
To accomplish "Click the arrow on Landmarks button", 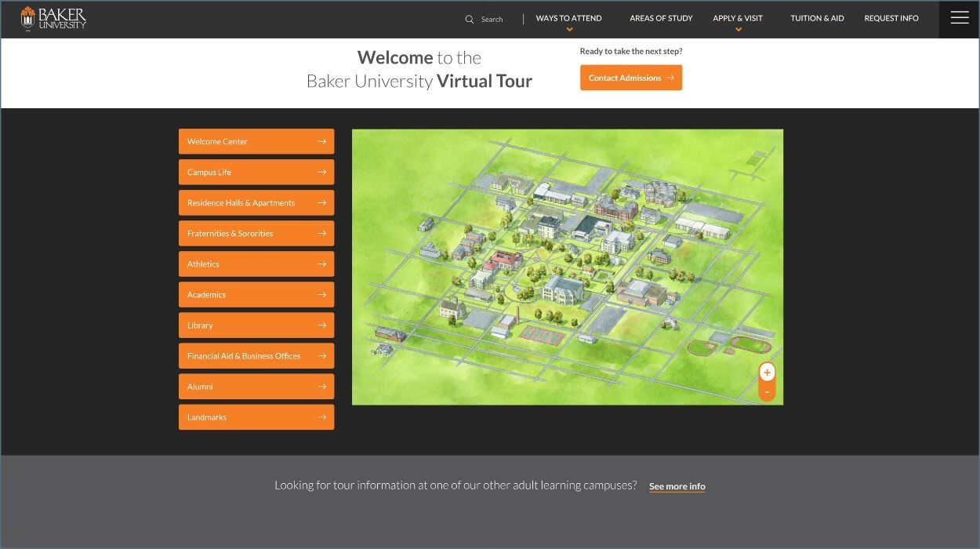I will [x=322, y=417].
